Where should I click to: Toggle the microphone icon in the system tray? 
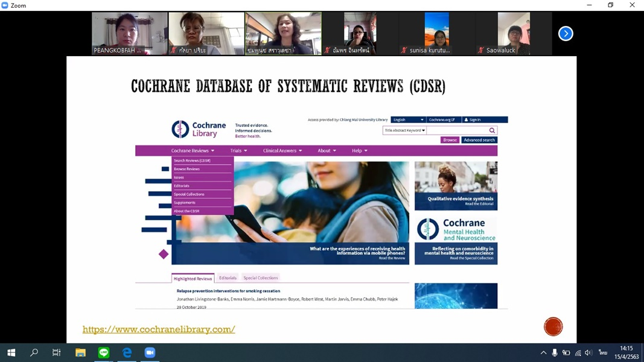coord(555,352)
